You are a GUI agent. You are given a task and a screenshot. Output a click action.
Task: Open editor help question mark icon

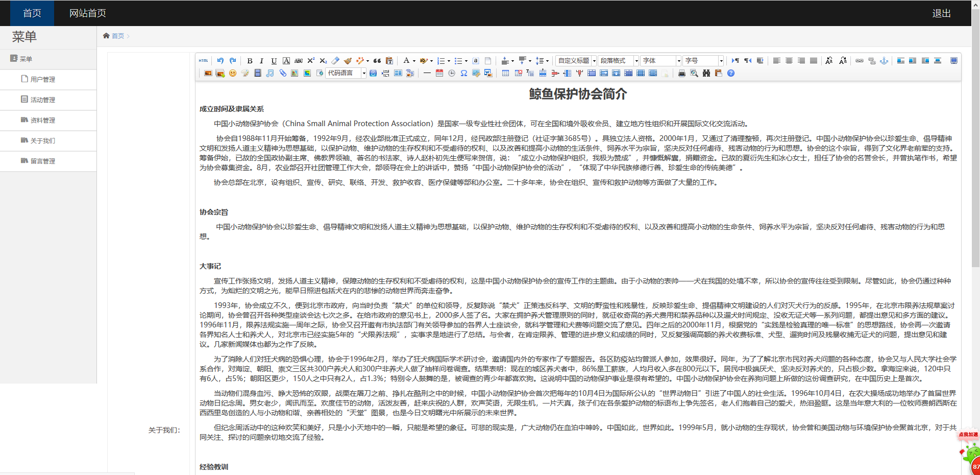(x=731, y=73)
